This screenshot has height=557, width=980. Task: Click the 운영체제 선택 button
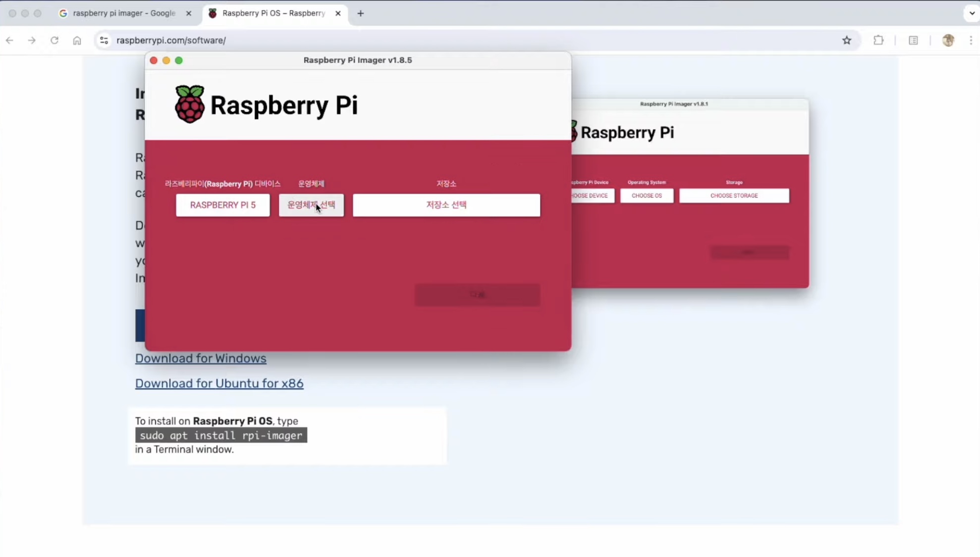tap(311, 205)
